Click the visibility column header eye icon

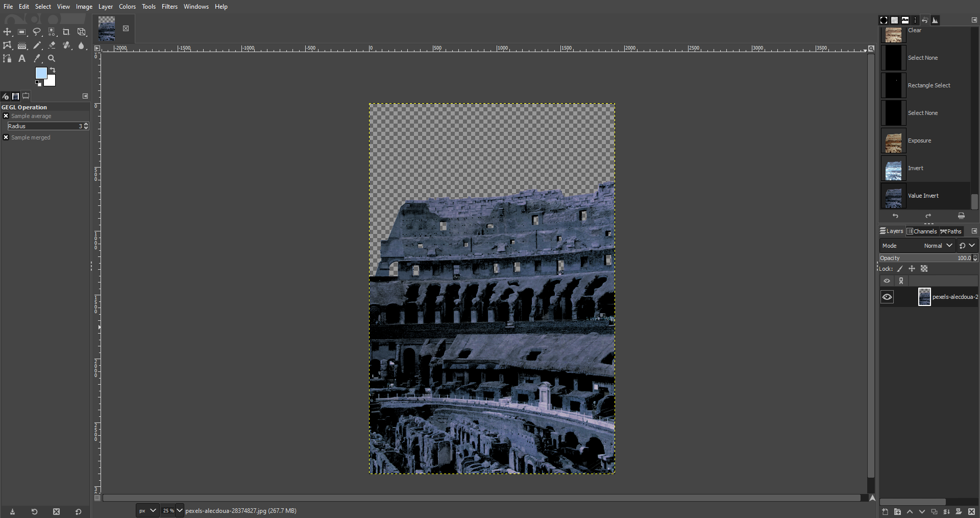pyautogui.click(x=887, y=281)
